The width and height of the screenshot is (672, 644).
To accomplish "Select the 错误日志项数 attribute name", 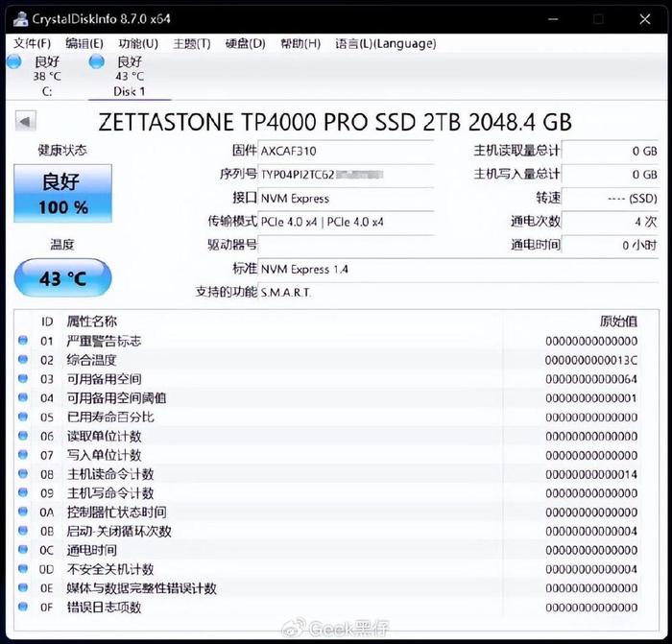I will coord(104,608).
